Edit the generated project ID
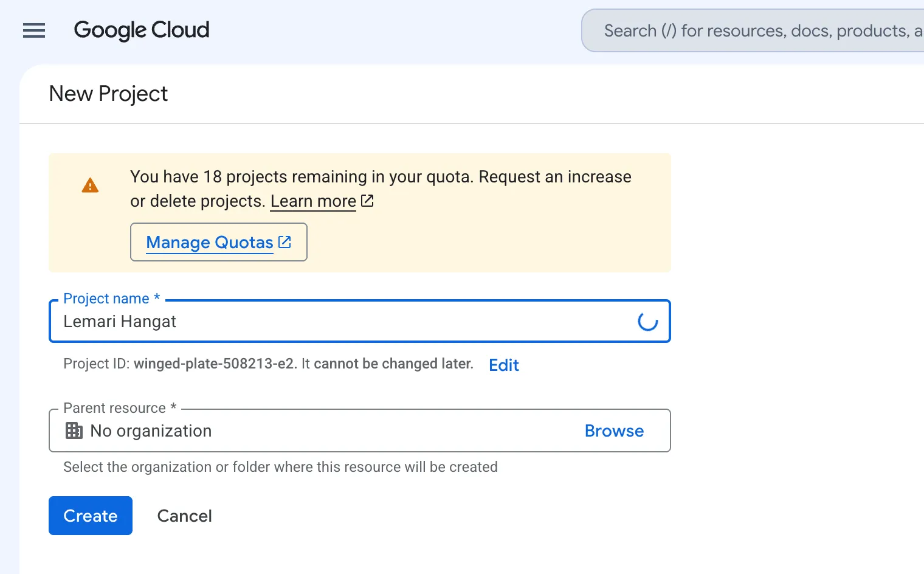 click(x=504, y=365)
